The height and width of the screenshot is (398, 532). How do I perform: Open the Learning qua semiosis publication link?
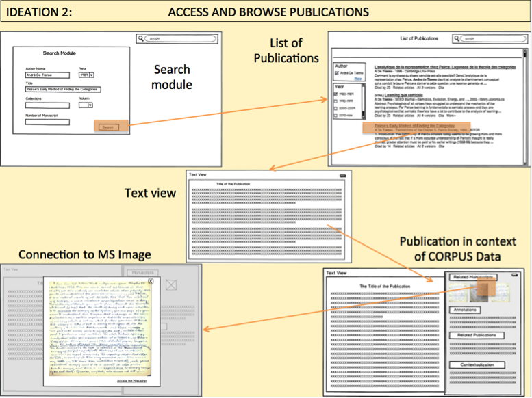(x=404, y=95)
